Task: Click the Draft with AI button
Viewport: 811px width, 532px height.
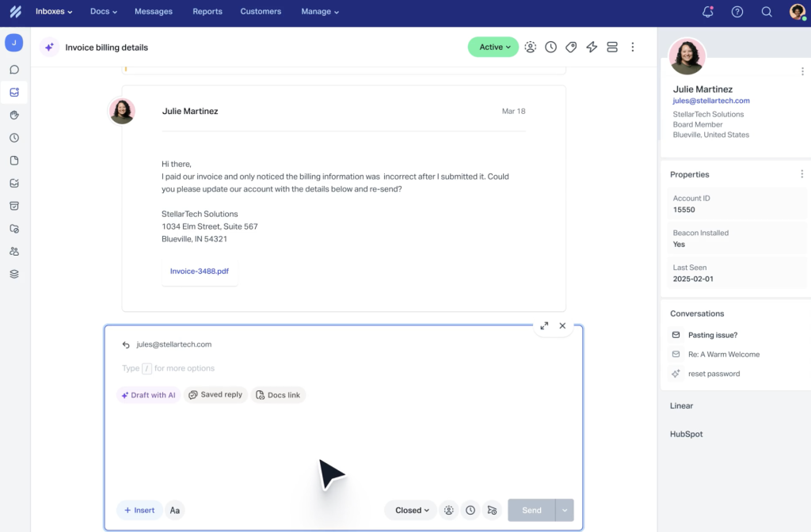Action: [147, 395]
